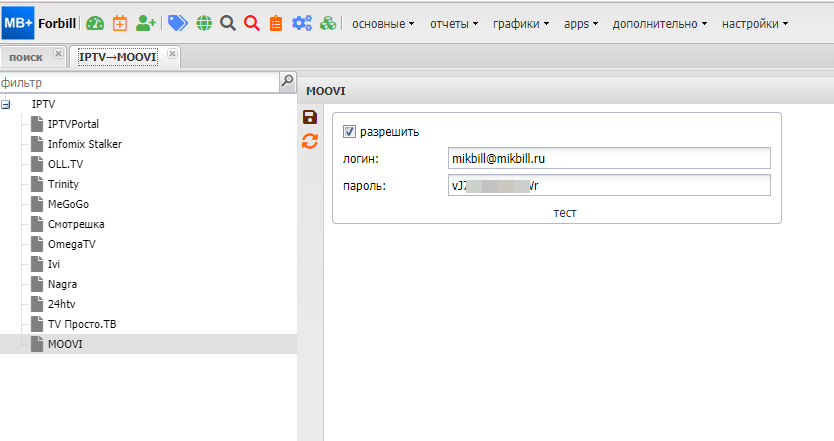
Task: Toggle the разрешить checkbox
Action: click(349, 131)
